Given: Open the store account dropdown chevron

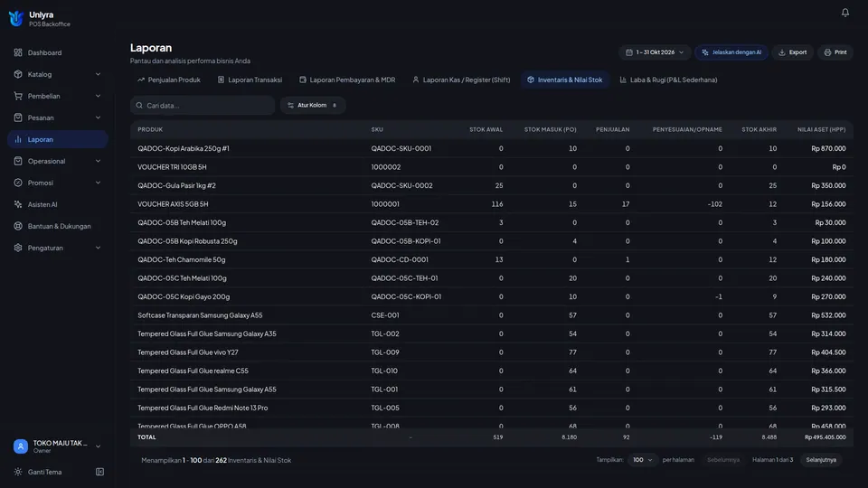Looking at the screenshot, I should point(98,446).
